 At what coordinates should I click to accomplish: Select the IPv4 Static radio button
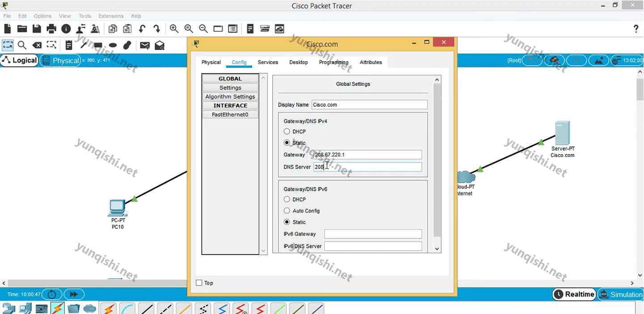pyautogui.click(x=287, y=142)
